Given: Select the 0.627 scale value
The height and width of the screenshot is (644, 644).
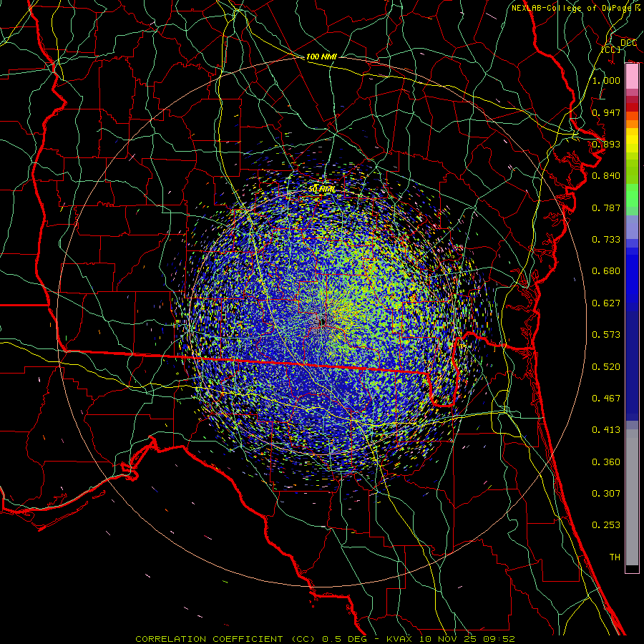Looking at the screenshot, I should point(606,303).
